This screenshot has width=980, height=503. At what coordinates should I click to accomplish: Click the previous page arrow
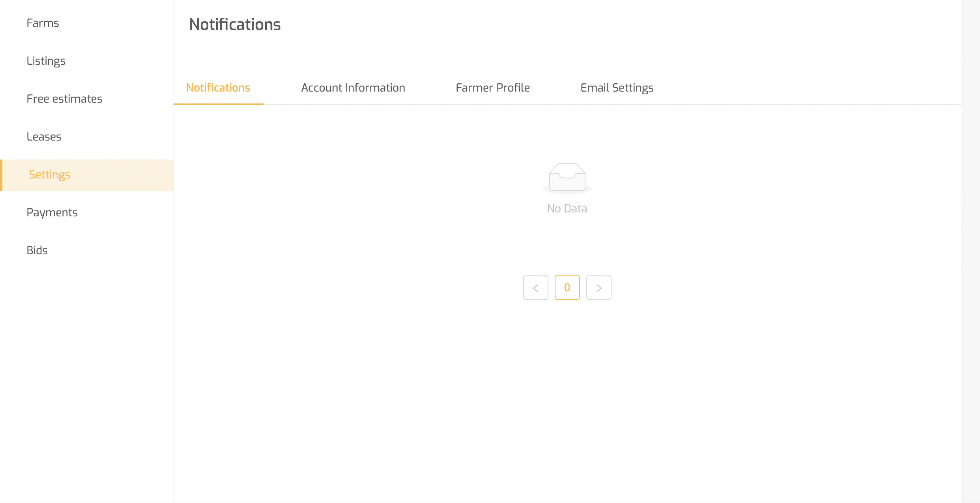pyautogui.click(x=535, y=288)
